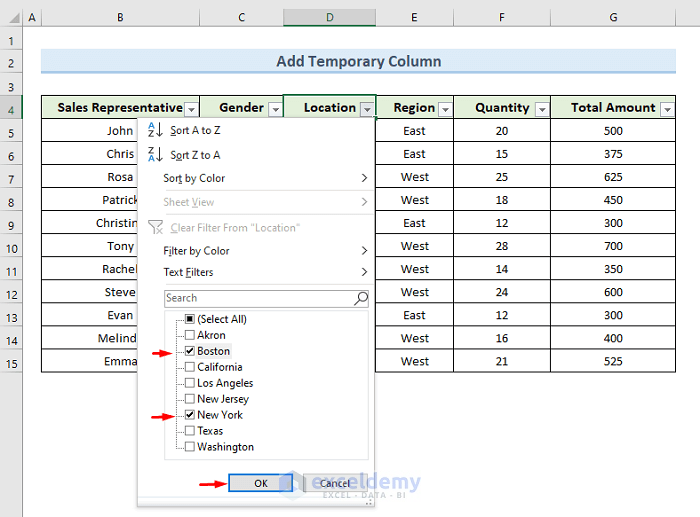Open the Text Filters submenu
The height and width of the screenshot is (517, 700).
[265, 272]
